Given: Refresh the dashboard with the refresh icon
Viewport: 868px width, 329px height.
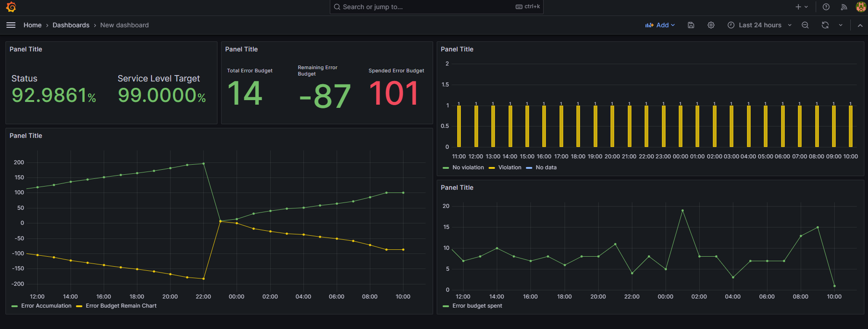Looking at the screenshot, I should tap(825, 25).
